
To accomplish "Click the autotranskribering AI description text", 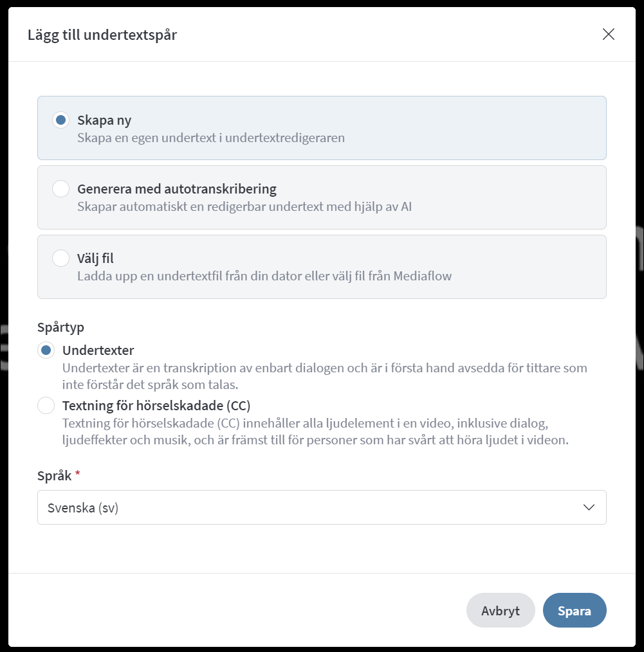I will click(x=244, y=206).
